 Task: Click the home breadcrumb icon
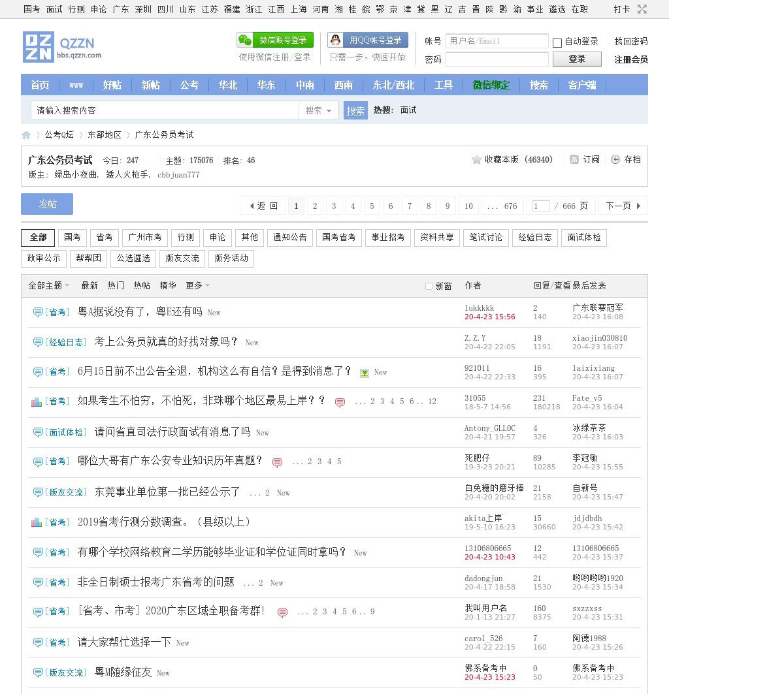coord(26,135)
